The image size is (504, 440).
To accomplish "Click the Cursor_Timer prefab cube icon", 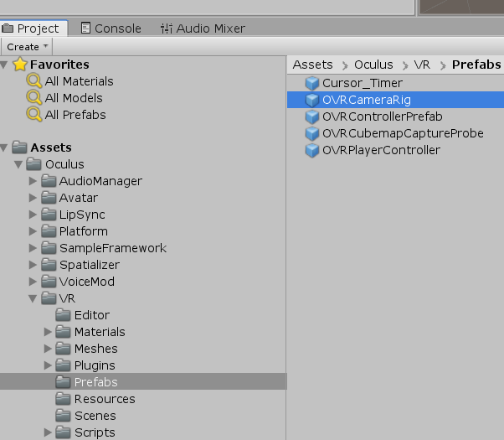I will (311, 83).
